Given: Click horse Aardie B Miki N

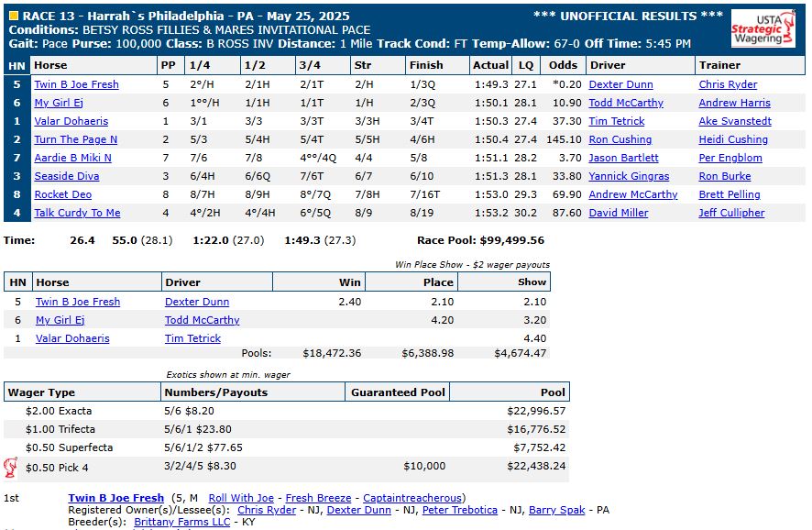Looking at the screenshot, I should pos(72,158).
